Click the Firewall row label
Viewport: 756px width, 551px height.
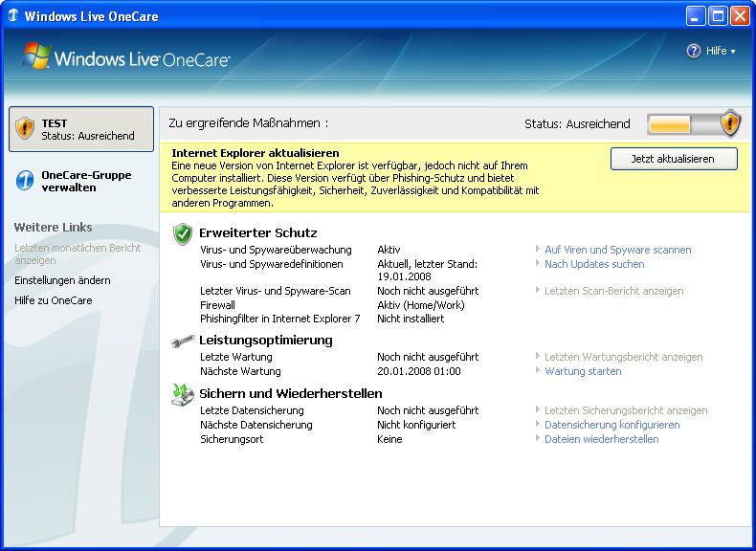coord(217,305)
